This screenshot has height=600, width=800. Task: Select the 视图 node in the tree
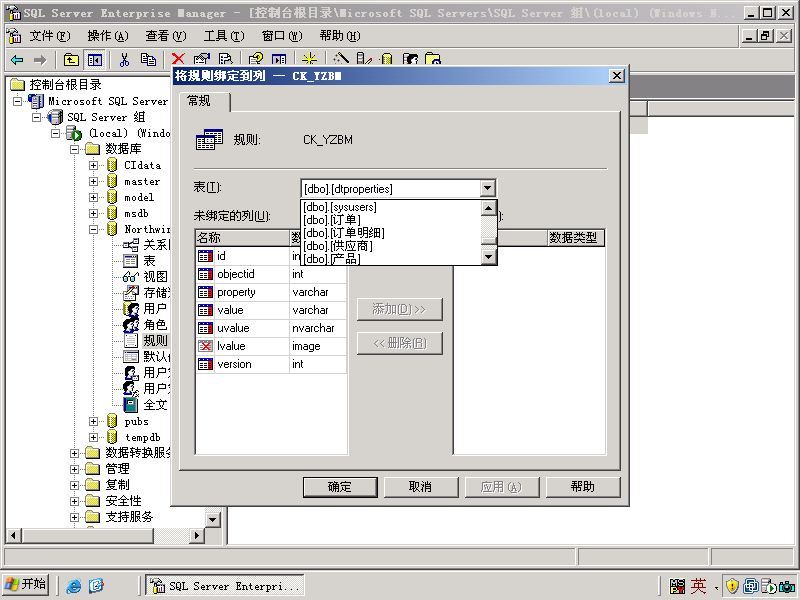[x=155, y=277]
